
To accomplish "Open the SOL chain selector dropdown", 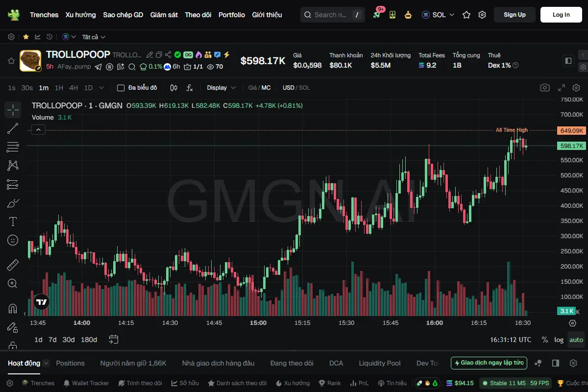I will point(438,15).
